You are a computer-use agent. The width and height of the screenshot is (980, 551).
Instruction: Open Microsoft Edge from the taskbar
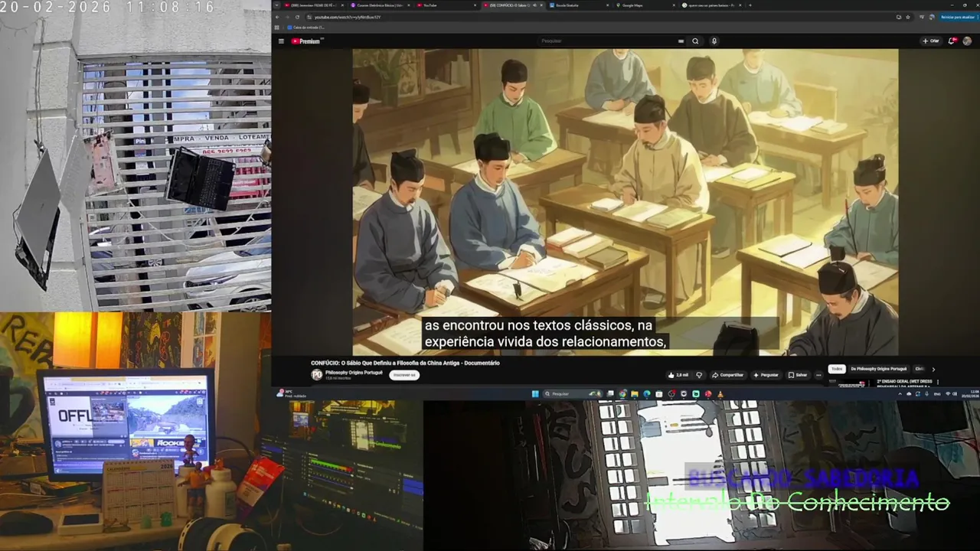[647, 394]
